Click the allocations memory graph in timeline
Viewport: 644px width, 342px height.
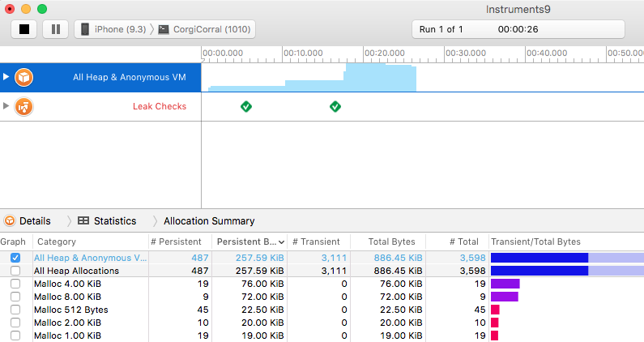click(x=312, y=78)
